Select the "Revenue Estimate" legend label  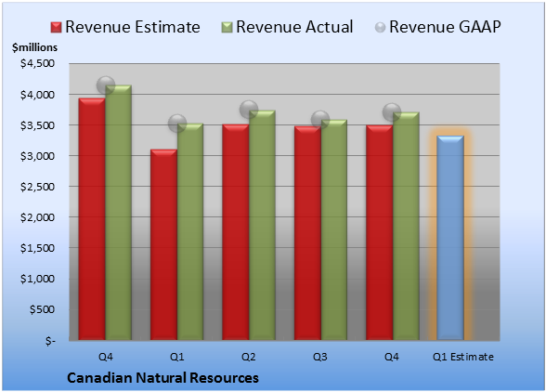[x=133, y=27]
